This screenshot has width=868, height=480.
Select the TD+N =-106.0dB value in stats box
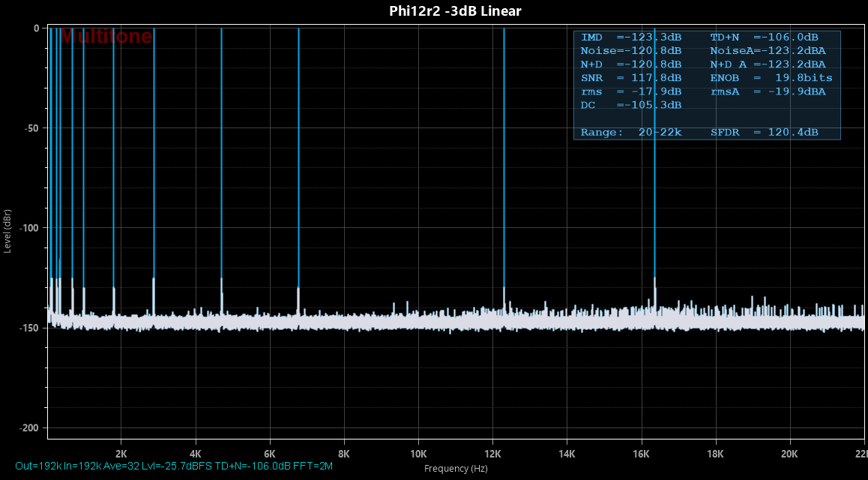(x=764, y=37)
